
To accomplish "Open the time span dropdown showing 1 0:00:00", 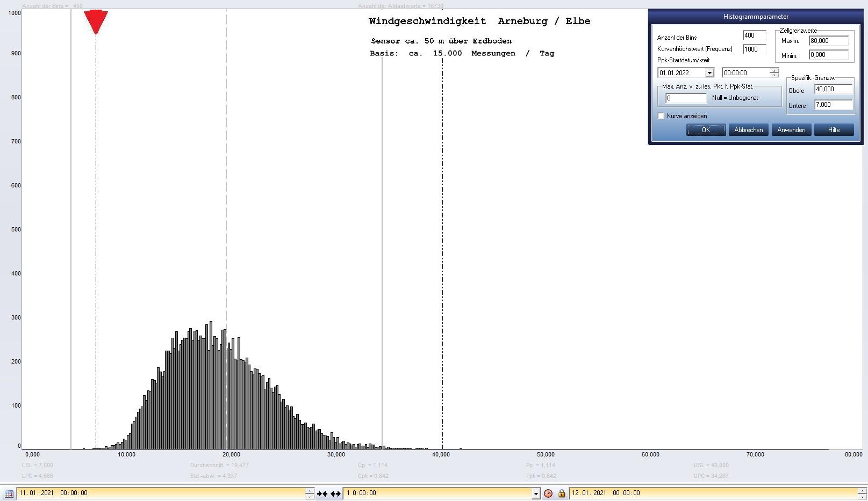I will click(x=536, y=493).
